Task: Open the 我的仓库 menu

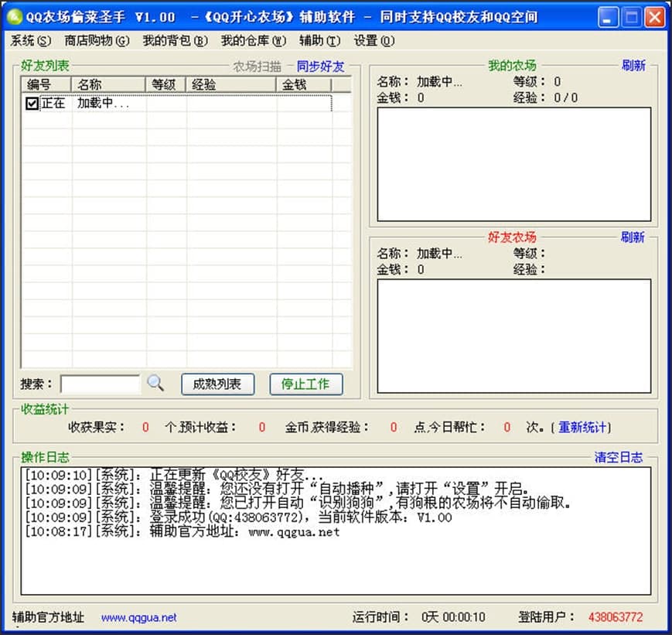Action: (x=253, y=41)
